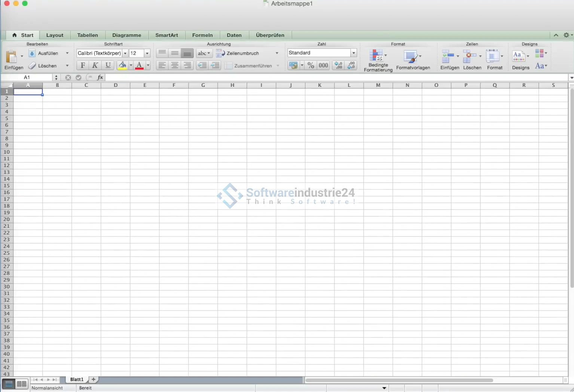Switch to the Formeln tab
The width and height of the screenshot is (574, 392).
point(202,35)
